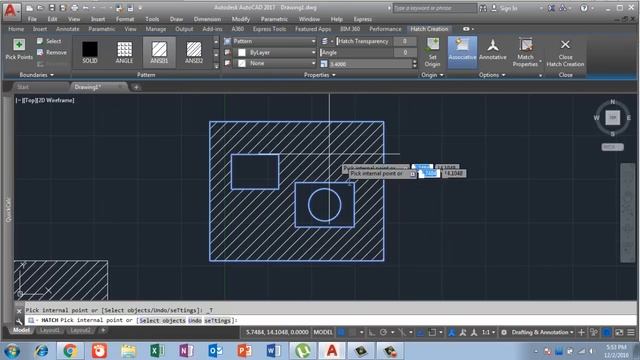Screen dimensions: 640x360
Task: Toggle ortho mode status icon
Action: 372,332
